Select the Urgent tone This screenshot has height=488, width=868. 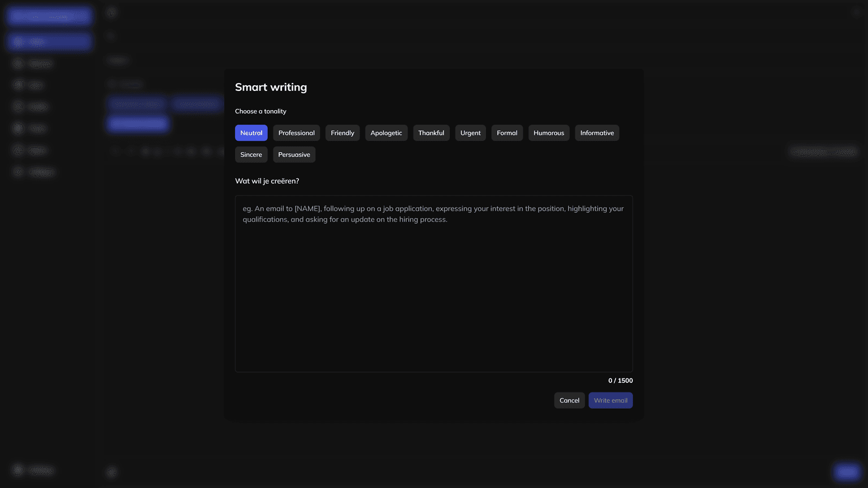(x=470, y=133)
